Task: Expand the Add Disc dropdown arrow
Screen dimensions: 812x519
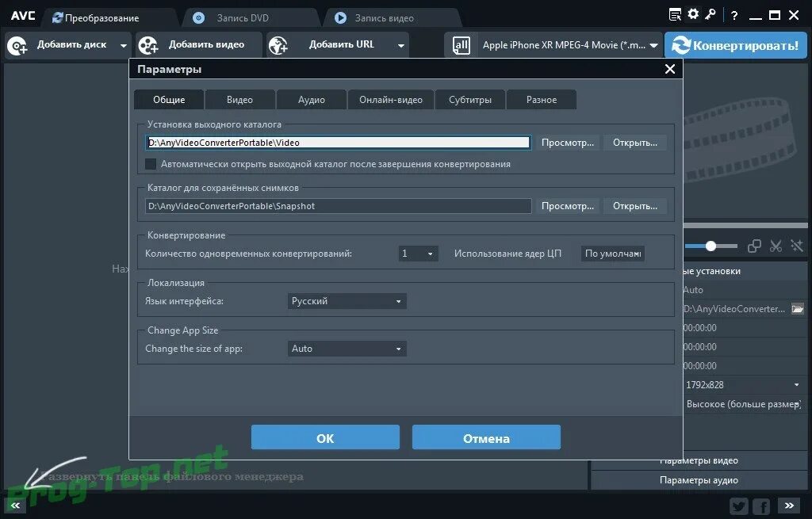Action: point(123,45)
